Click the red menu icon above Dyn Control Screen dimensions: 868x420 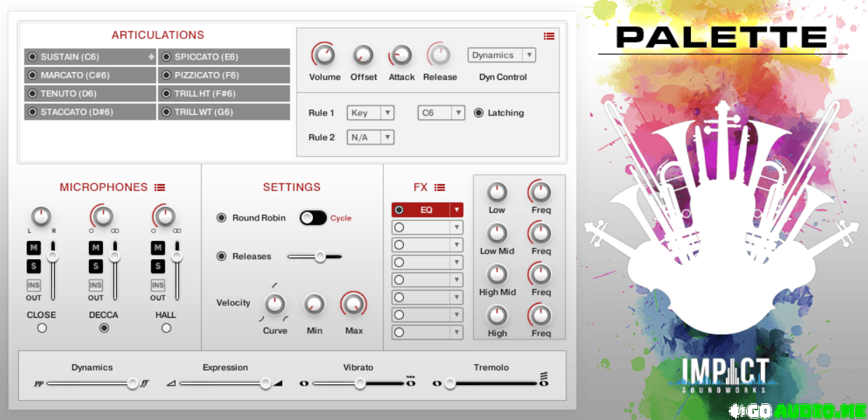coord(549,36)
